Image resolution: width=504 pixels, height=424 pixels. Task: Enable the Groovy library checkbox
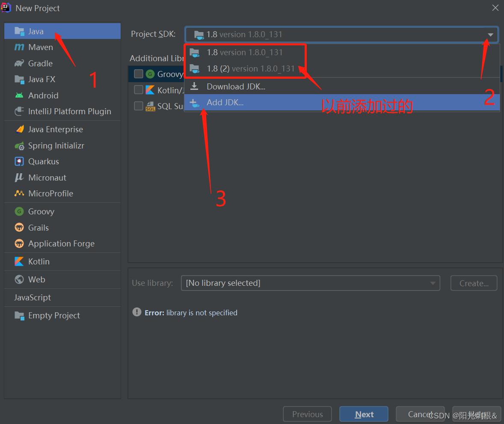[139, 74]
